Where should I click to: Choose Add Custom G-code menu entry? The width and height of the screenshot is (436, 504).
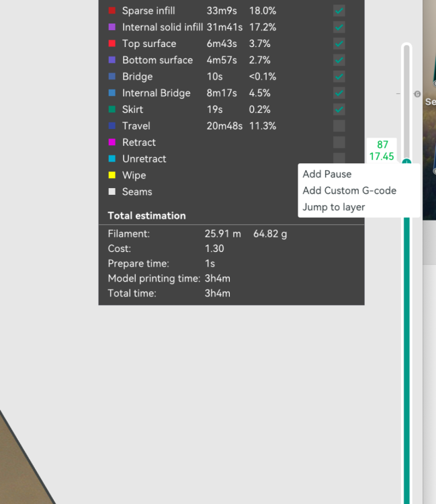[x=349, y=191]
